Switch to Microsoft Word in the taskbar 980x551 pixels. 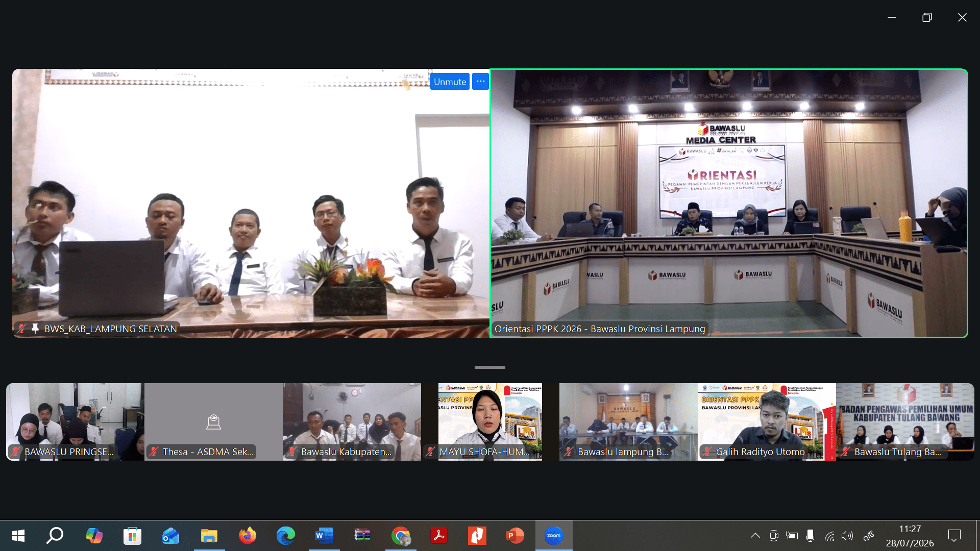click(324, 536)
